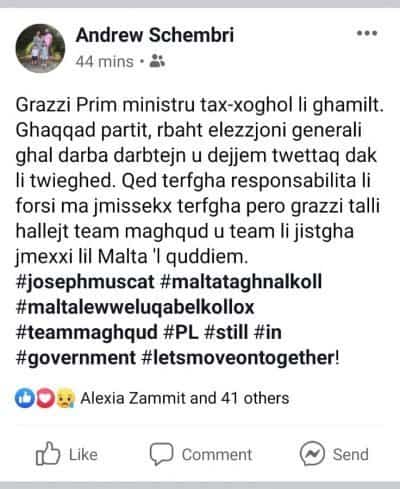Click the friends audience privacy icon
Screen dimensions: 400x489
[157, 61]
